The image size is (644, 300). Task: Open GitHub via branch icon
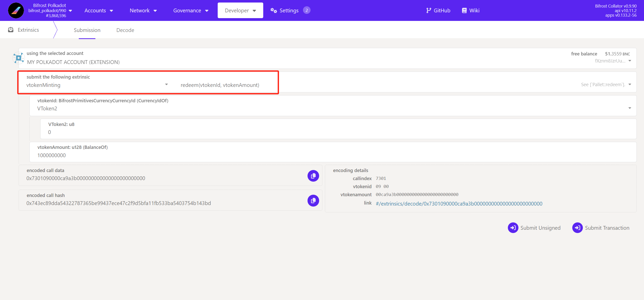click(429, 10)
